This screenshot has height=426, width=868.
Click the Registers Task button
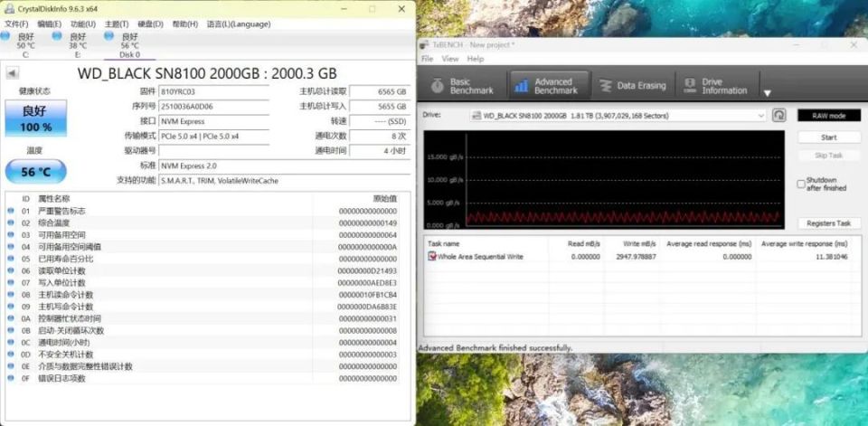point(829,223)
